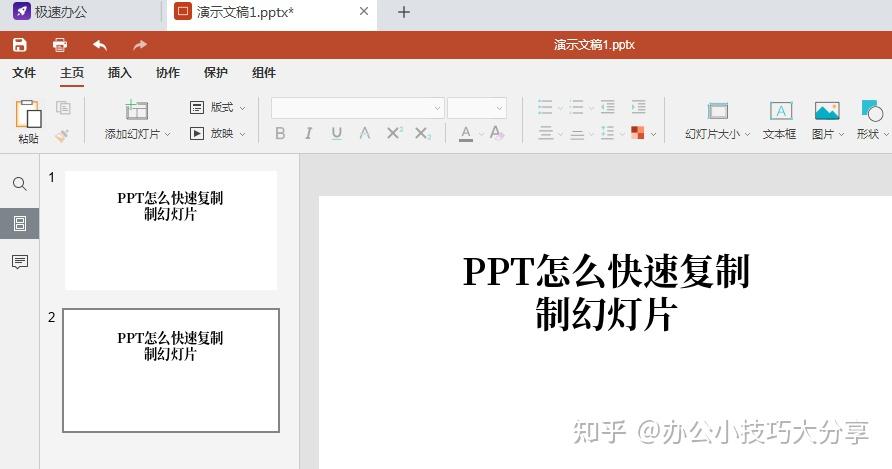Click the 形状 shapes icon

point(872,110)
